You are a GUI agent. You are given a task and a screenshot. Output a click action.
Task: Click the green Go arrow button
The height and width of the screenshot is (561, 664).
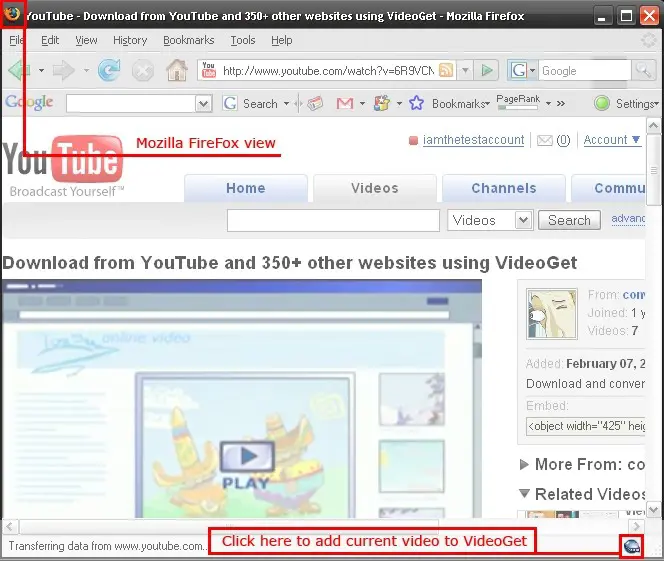click(x=487, y=70)
